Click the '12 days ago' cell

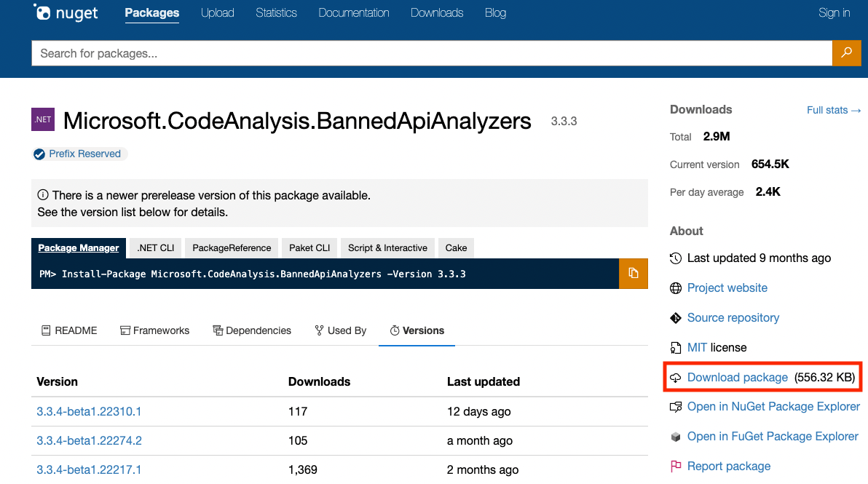pyautogui.click(x=479, y=411)
